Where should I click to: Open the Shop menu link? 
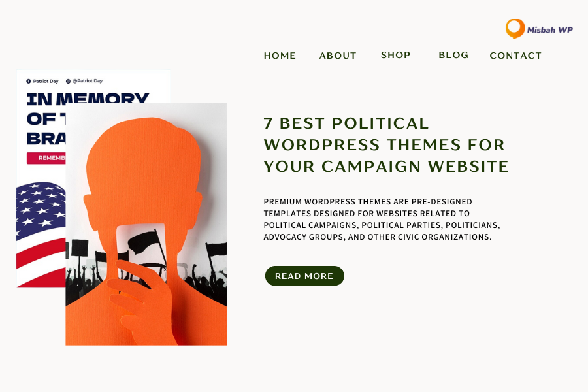click(x=396, y=55)
